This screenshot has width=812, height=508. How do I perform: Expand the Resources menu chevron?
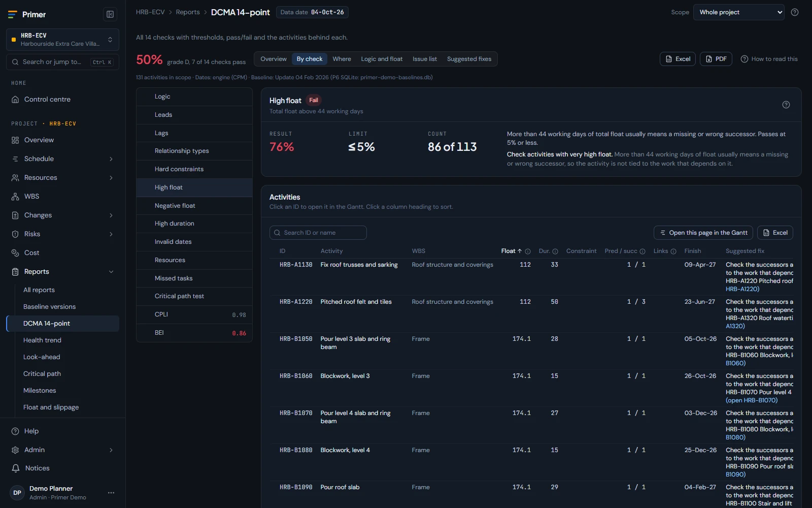click(111, 178)
